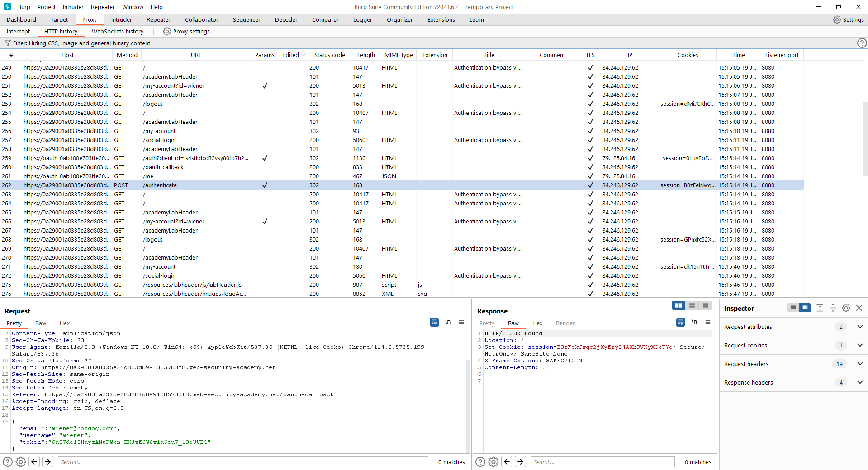868x470 pixels.
Task: Open Settings in the top right
Action: tap(848, 19)
